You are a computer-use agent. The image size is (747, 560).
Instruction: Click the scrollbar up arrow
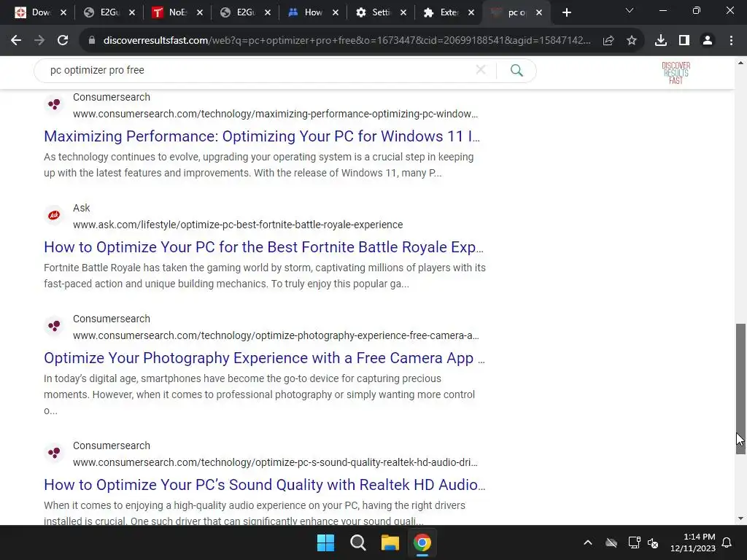[x=740, y=63]
